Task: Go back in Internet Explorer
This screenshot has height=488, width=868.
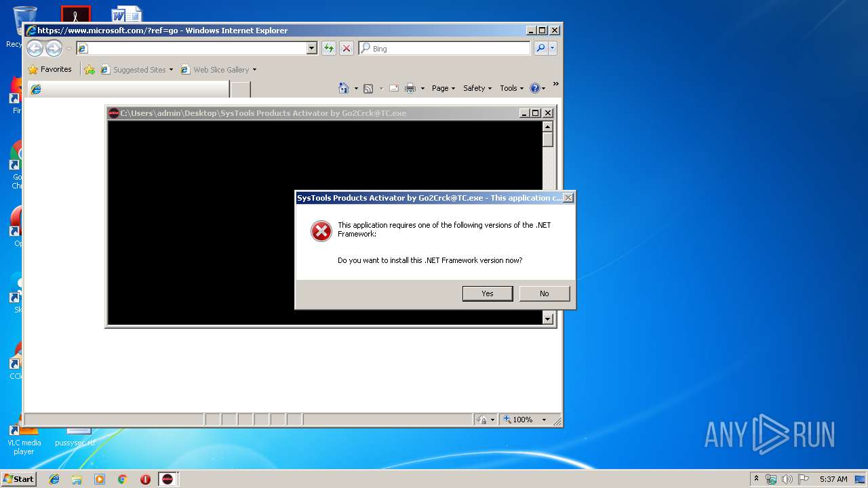Action: click(x=35, y=48)
